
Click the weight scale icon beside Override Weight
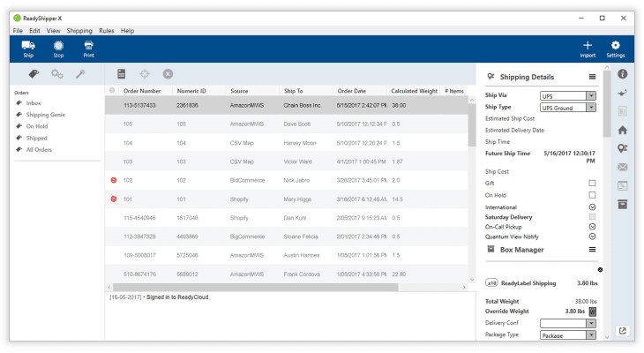592,312
